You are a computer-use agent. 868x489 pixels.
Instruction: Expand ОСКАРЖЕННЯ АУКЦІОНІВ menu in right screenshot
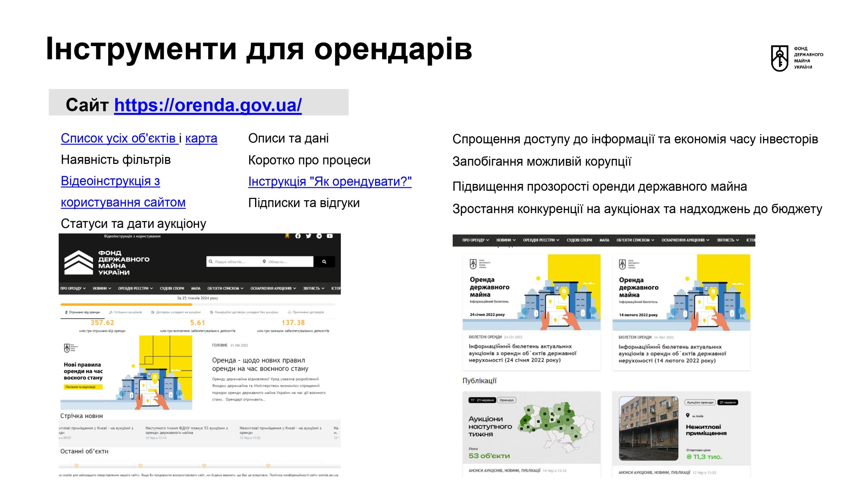685,240
